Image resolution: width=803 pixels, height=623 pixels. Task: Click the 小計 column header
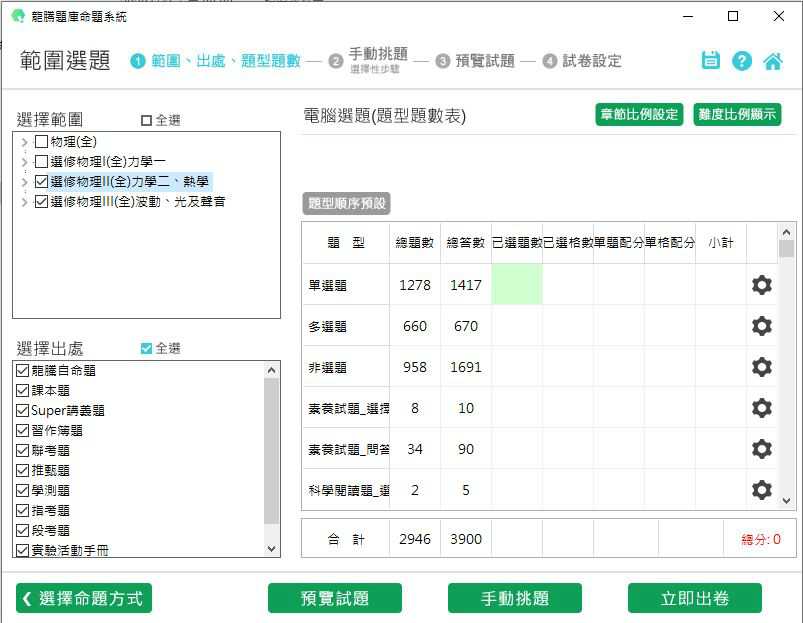tap(721, 243)
